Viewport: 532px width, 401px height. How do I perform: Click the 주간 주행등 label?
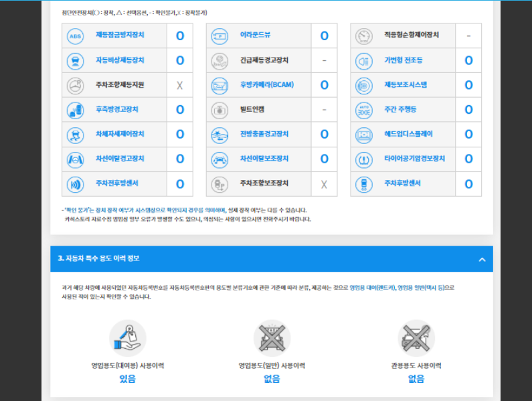pyautogui.click(x=400, y=109)
